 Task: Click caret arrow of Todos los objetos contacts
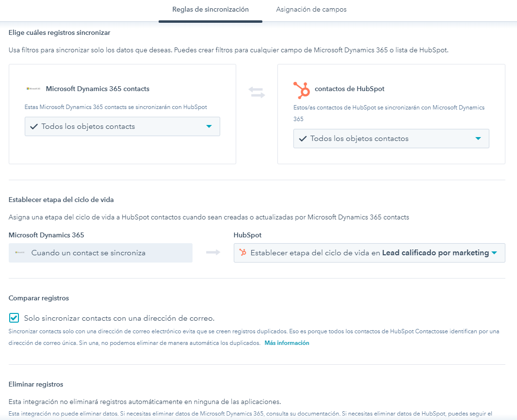point(209,126)
